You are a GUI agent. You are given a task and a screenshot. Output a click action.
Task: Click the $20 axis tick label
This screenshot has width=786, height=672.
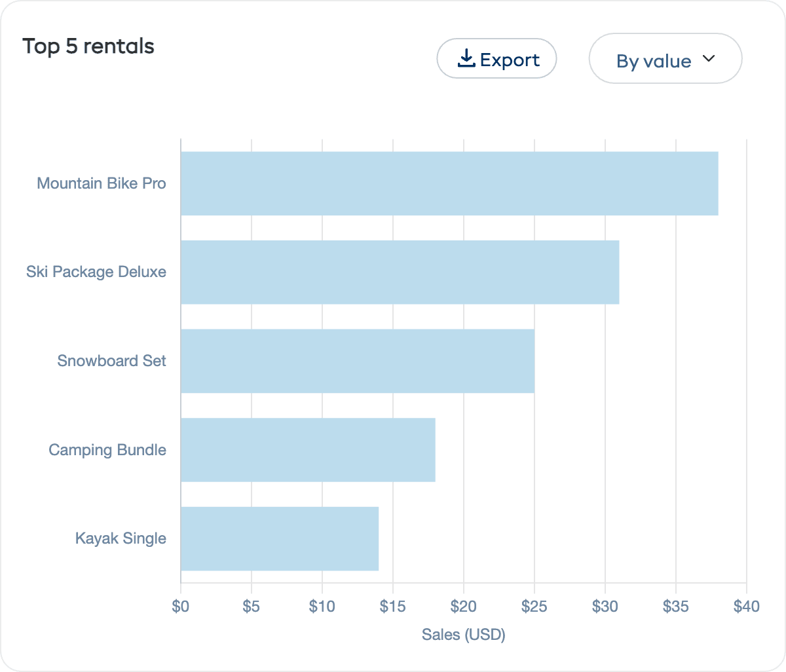pyautogui.click(x=464, y=607)
